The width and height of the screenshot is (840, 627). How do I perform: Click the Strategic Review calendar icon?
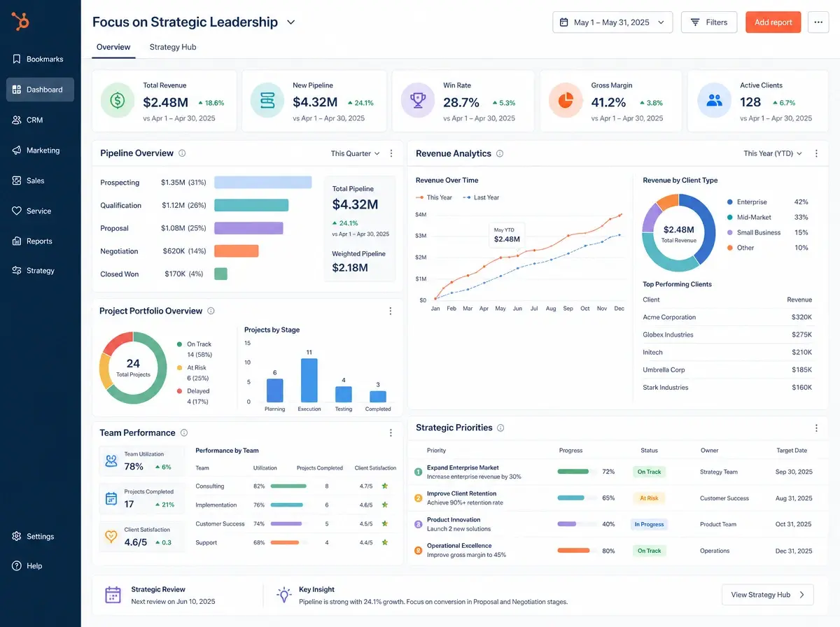coord(113,595)
